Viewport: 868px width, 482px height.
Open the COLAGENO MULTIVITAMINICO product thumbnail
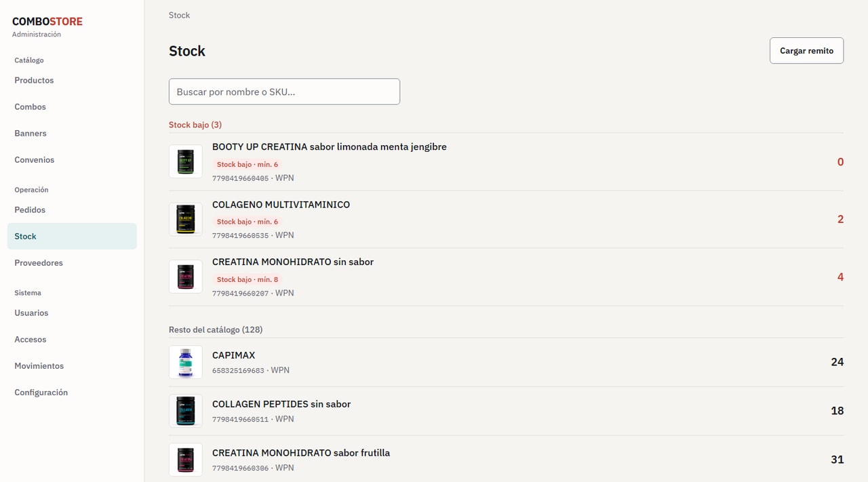click(186, 220)
